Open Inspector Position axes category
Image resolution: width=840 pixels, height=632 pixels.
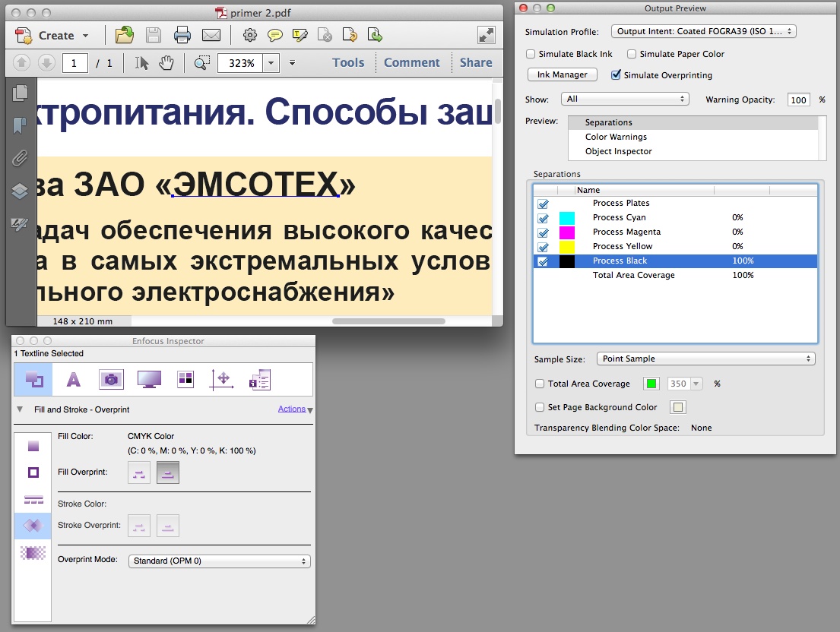222,379
